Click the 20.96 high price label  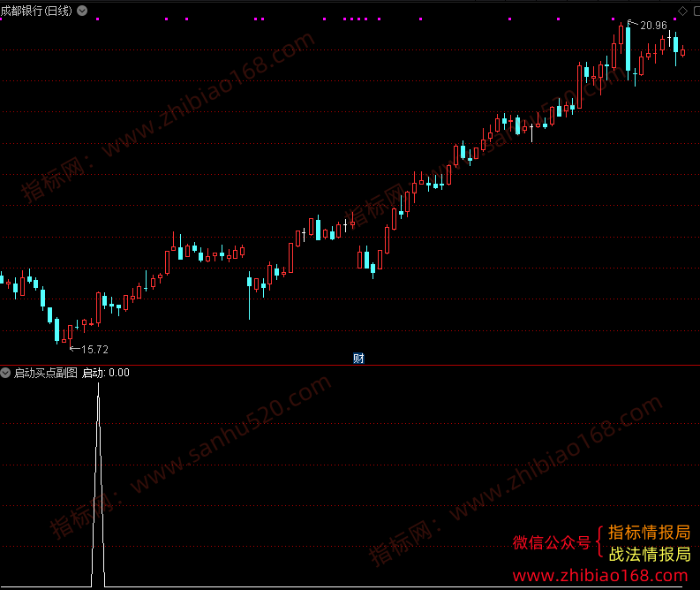pos(653,26)
